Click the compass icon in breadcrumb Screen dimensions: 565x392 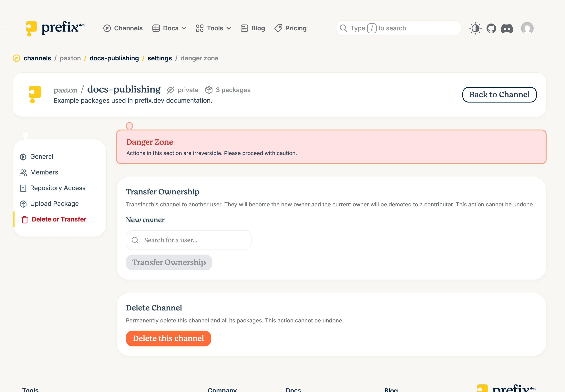pyautogui.click(x=16, y=58)
